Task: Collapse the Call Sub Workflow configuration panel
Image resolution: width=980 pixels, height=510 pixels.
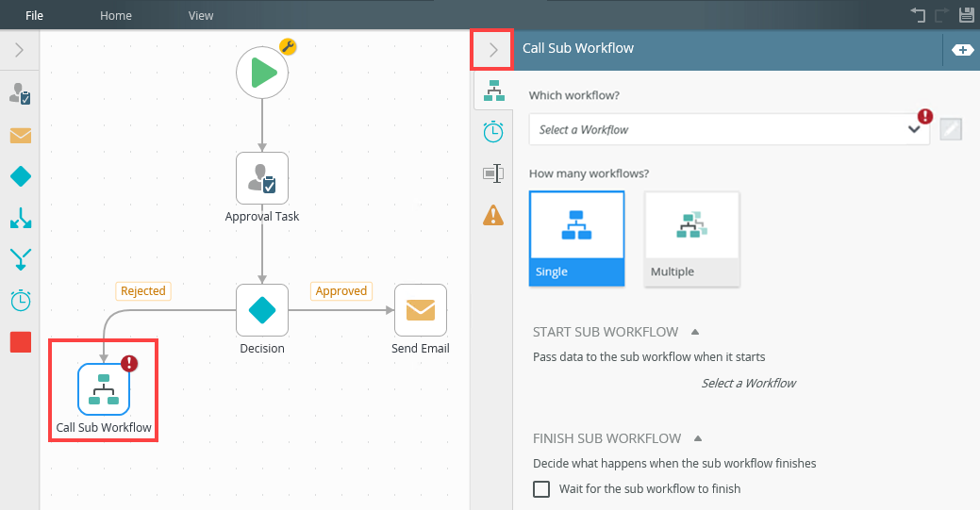Action: pyautogui.click(x=493, y=49)
